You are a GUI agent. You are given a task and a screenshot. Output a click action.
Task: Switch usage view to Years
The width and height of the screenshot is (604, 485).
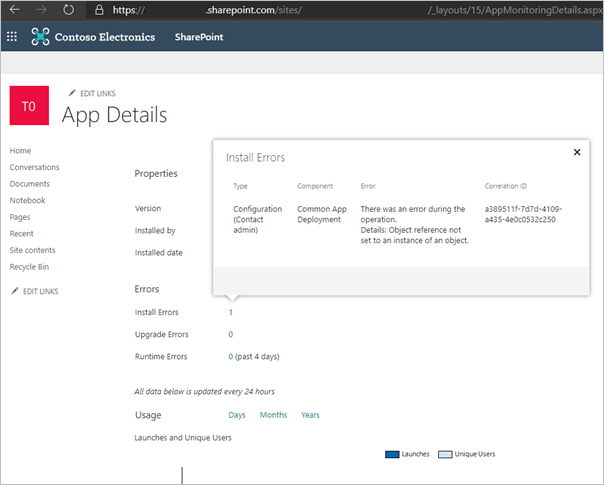click(x=310, y=415)
